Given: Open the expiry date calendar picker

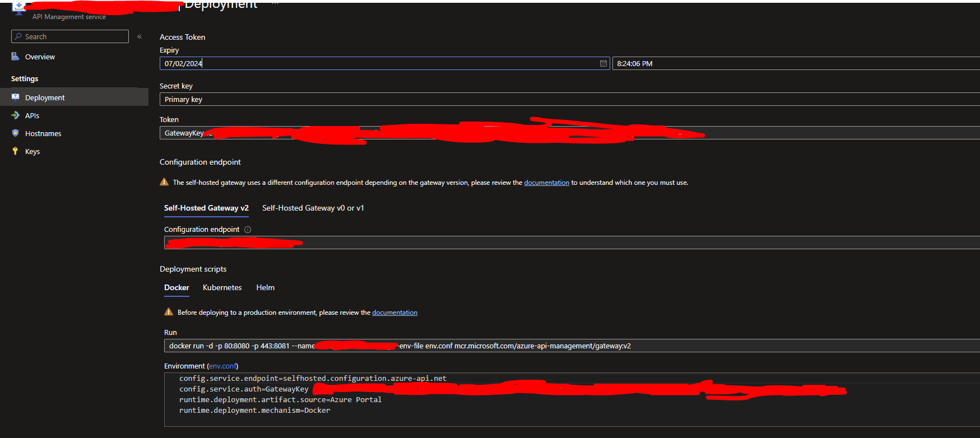Looking at the screenshot, I should (603, 63).
